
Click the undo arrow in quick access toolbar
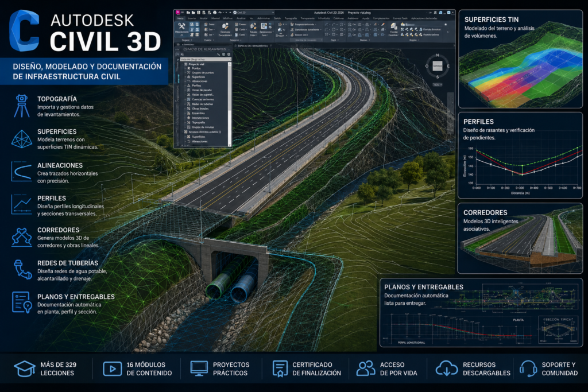[220, 13]
